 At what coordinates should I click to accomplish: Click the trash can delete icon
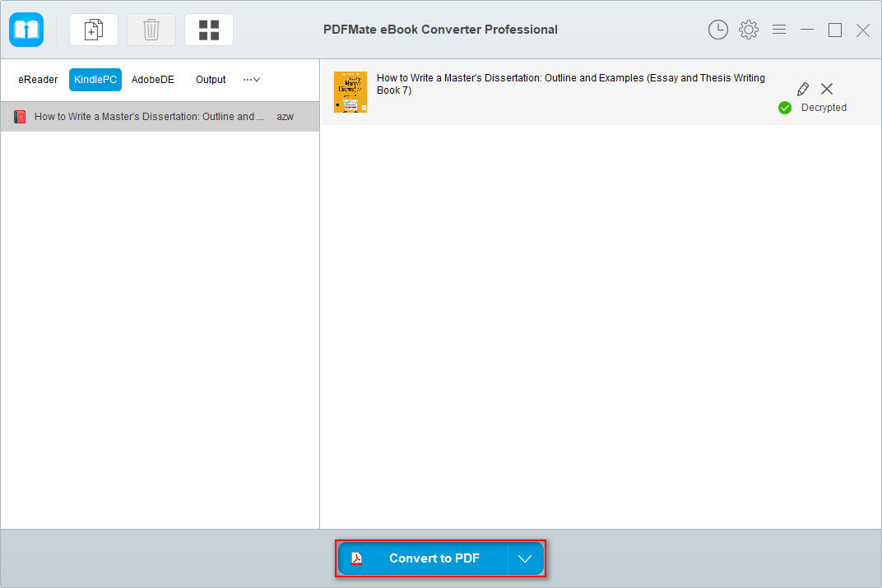(151, 30)
